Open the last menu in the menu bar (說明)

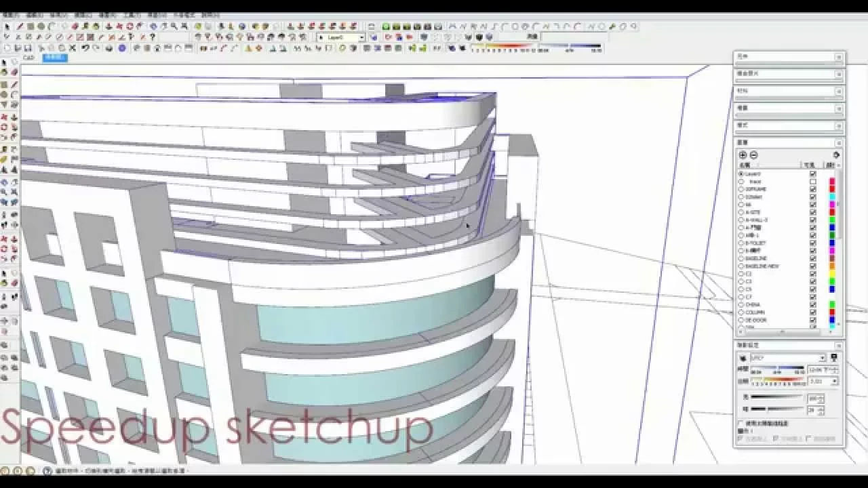pyautogui.click(x=211, y=15)
